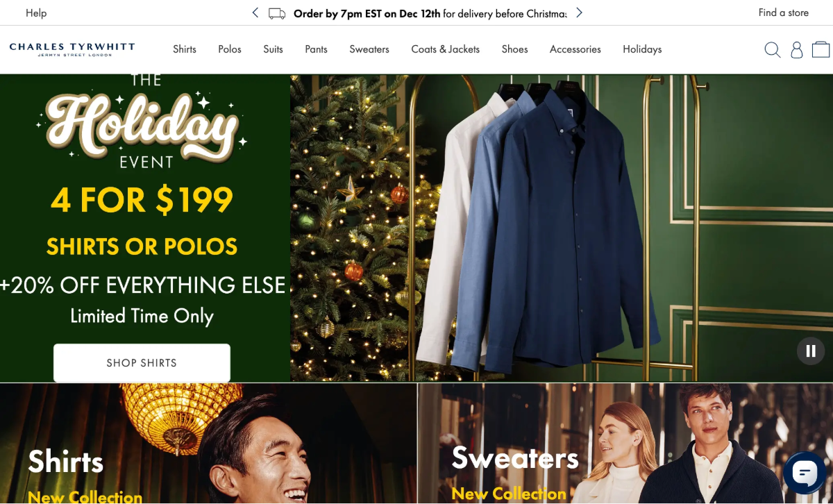
Task: Click the Shop Shirts button
Action: pyautogui.click(x=142, y=362)
